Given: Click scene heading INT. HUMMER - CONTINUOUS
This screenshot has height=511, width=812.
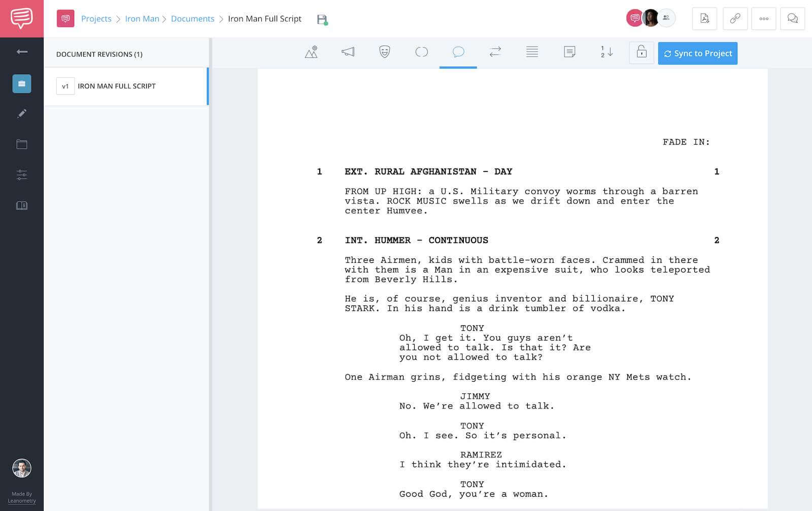Looking at the screenshot, I should coord(416,240).
